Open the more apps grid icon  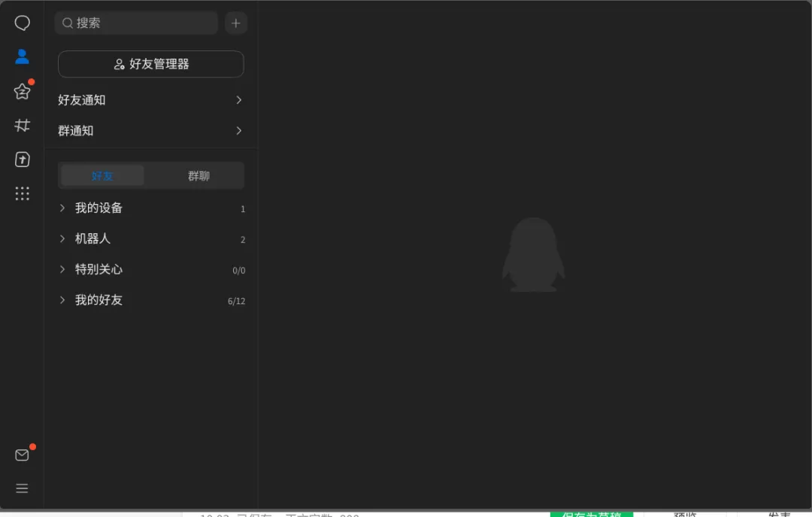(x=22, y=193)
